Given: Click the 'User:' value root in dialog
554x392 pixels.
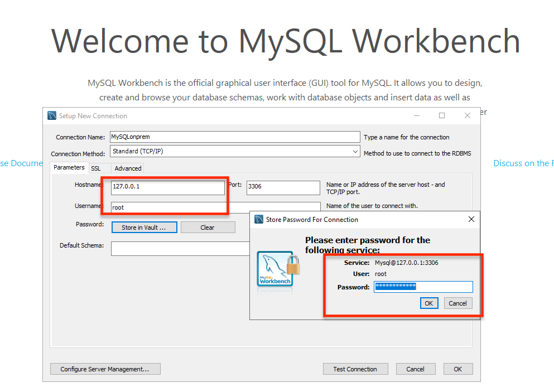Looking at the screenshot, I should click(x=381, y=274).
